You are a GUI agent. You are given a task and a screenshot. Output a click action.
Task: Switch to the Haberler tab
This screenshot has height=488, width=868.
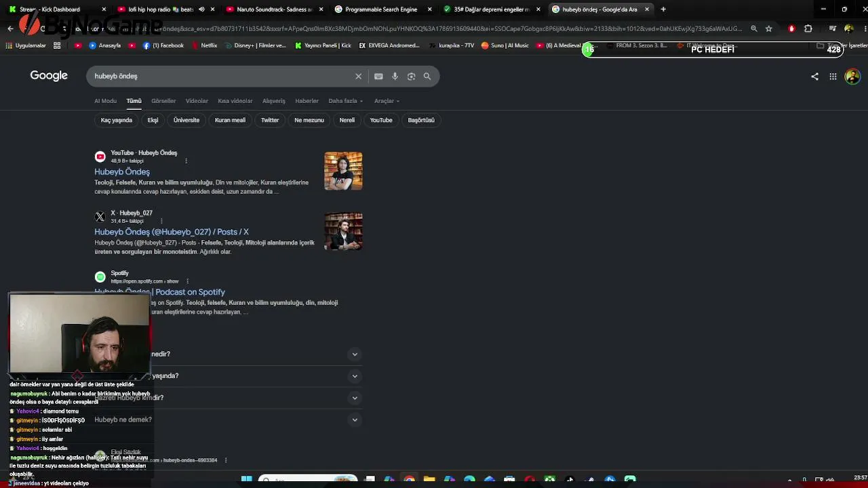[x=307, y=101]
